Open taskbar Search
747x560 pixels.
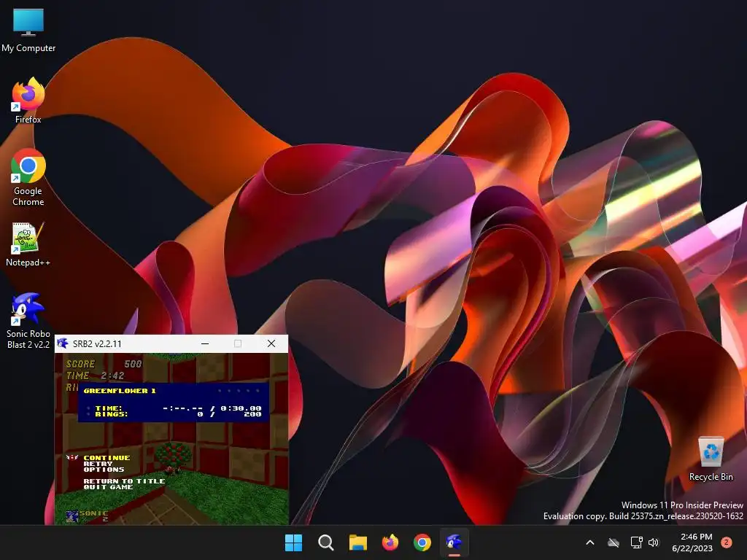click(x=326, y=542)
